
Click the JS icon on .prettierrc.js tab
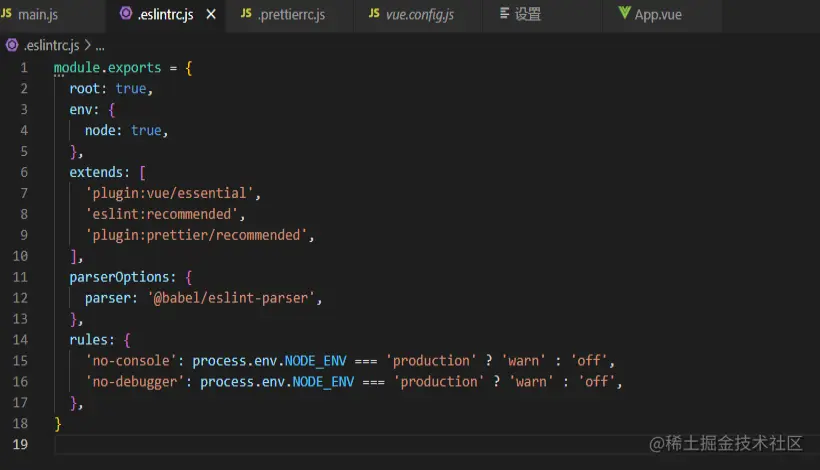246,14
